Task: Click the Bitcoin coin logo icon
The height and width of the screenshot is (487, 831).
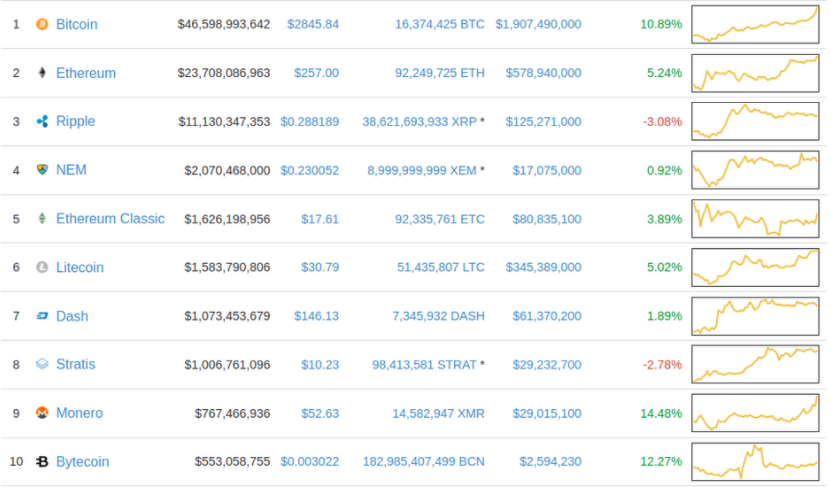Action: (x=42, y=24)
